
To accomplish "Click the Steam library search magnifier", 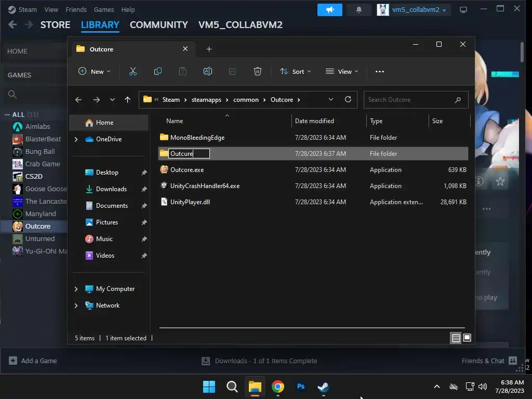I will [12, 95].
